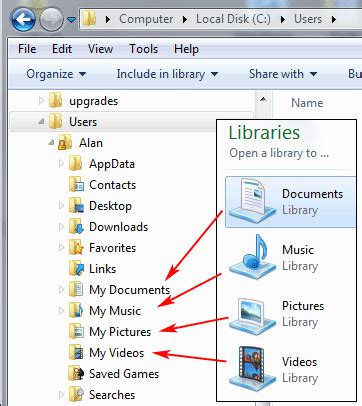Image resolution: width=362 pixels, height=406 pixels.
Task: Open the Edit menu
Action: pos(62,49)
